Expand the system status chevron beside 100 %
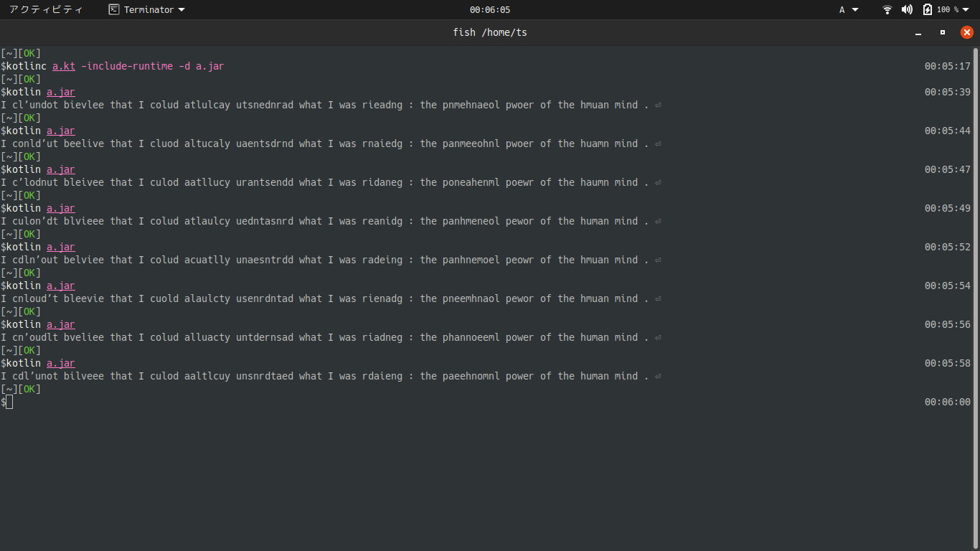980x551 pixels. [963, 9]
